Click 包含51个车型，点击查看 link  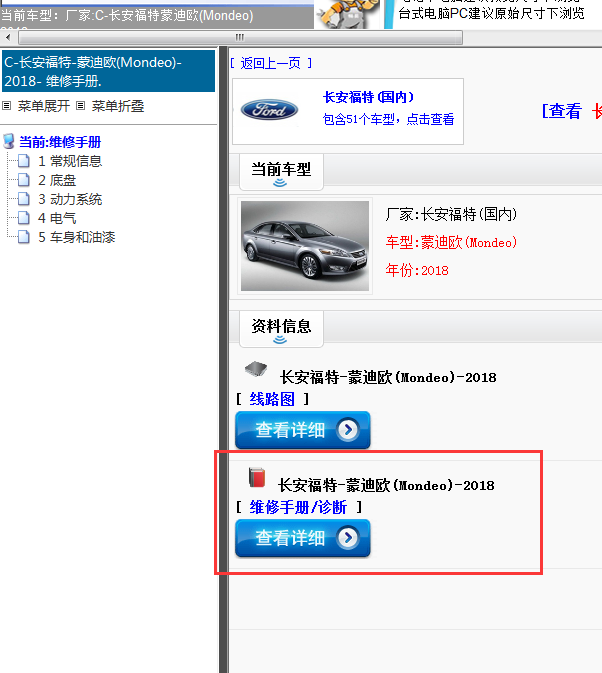(388, 119)
